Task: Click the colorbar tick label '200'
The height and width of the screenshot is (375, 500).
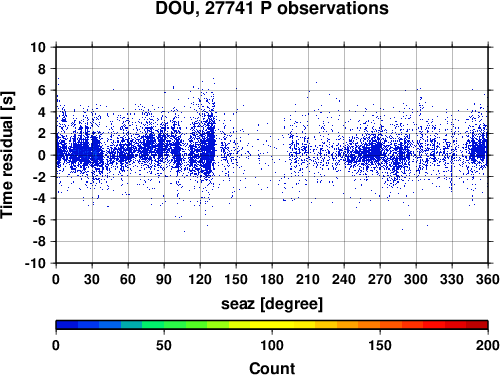Action: click(x=488, y=345)
